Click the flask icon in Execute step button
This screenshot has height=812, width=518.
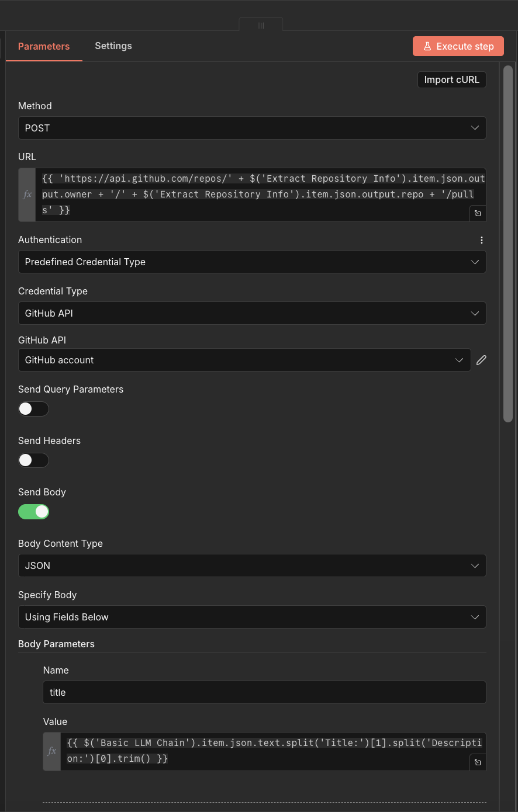pyautogui.click(x=428, y=46)
